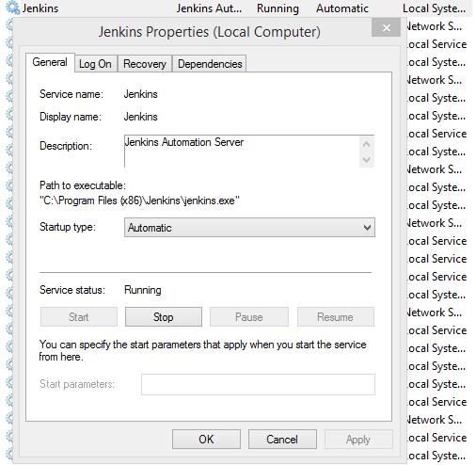This screenshot has width=476, height=465.
Task: Open the Recovery tab
Action: tap(145, 64)
